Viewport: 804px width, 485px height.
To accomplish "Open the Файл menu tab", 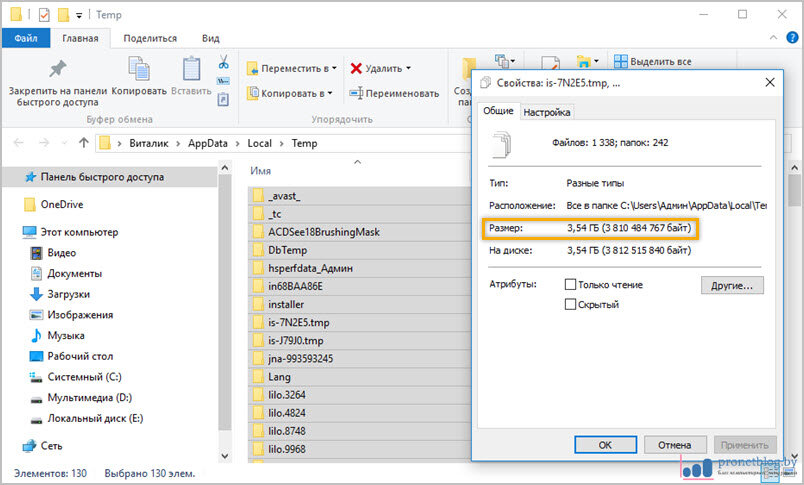I will 26,38.
